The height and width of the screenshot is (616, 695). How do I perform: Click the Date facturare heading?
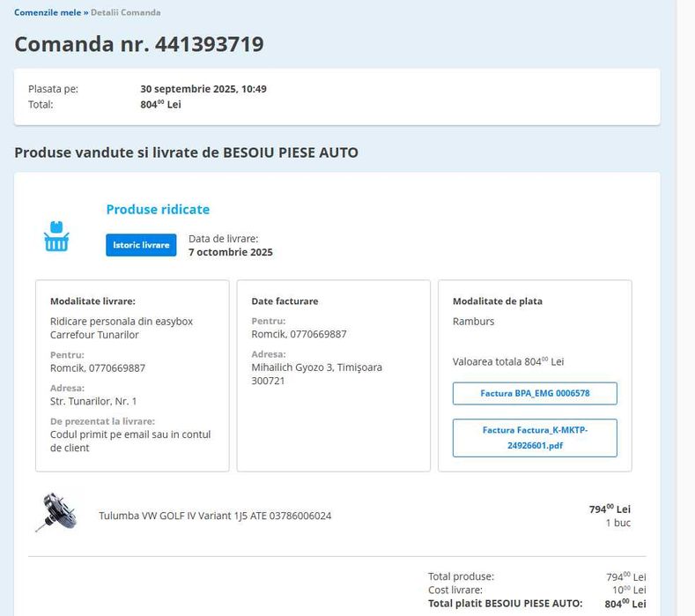pos(285,301)
